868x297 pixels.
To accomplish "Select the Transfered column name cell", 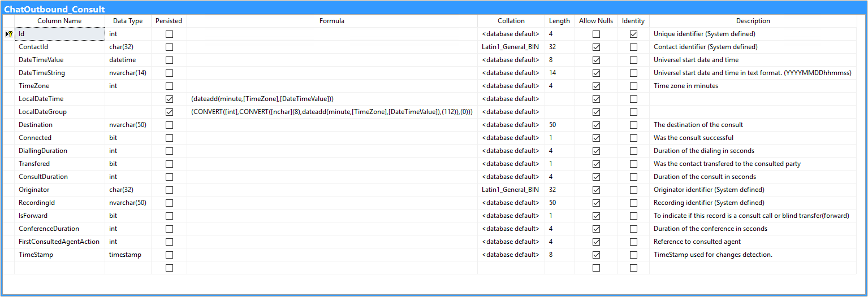I will point(59,164).
